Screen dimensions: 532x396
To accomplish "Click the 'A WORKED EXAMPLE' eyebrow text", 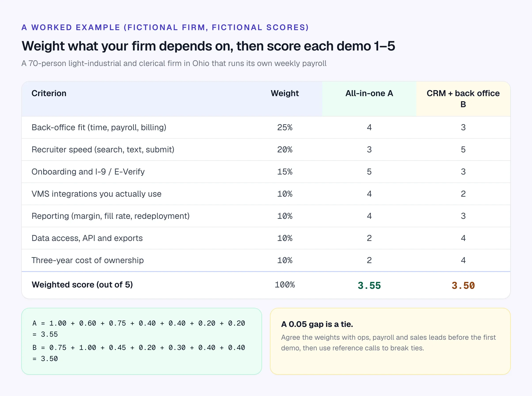I will (x=165, y=27).
